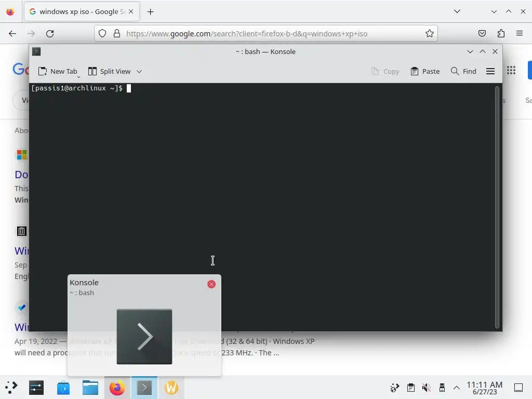532x399 pixels.
Task: Select the Konsole preview thumbnail
Action: coord(144,337)
